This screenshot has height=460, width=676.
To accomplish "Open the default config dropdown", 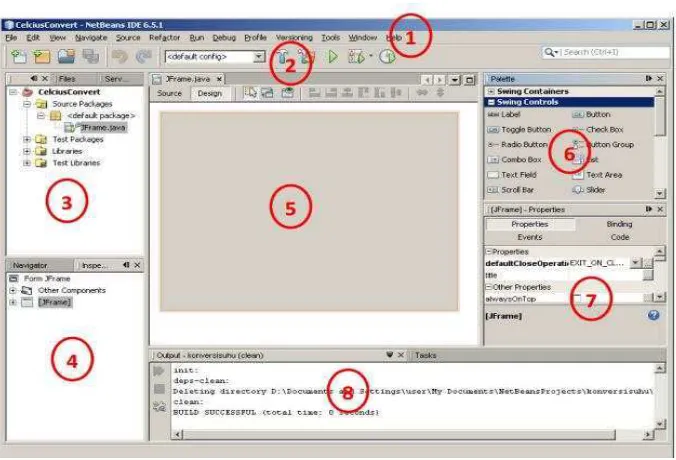I will [259, 56].
